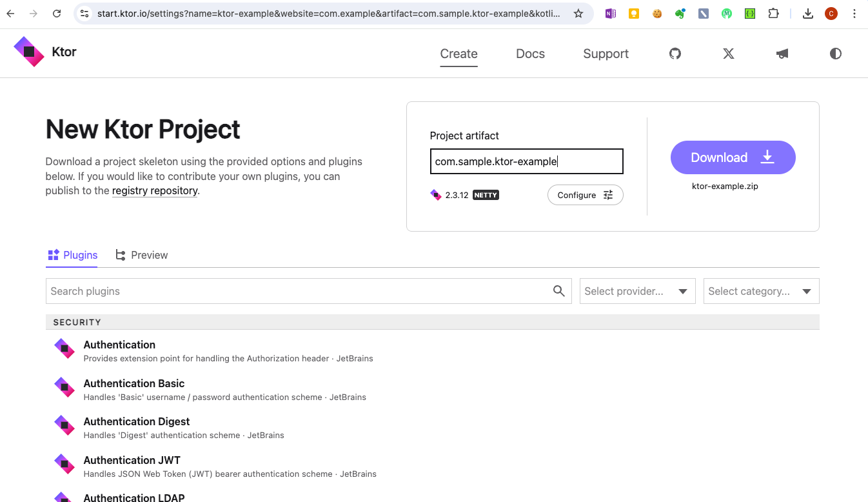Viewport: 868px width, 502px height.
Task: View site information icon in address bar
Action: tap(84, 14)
